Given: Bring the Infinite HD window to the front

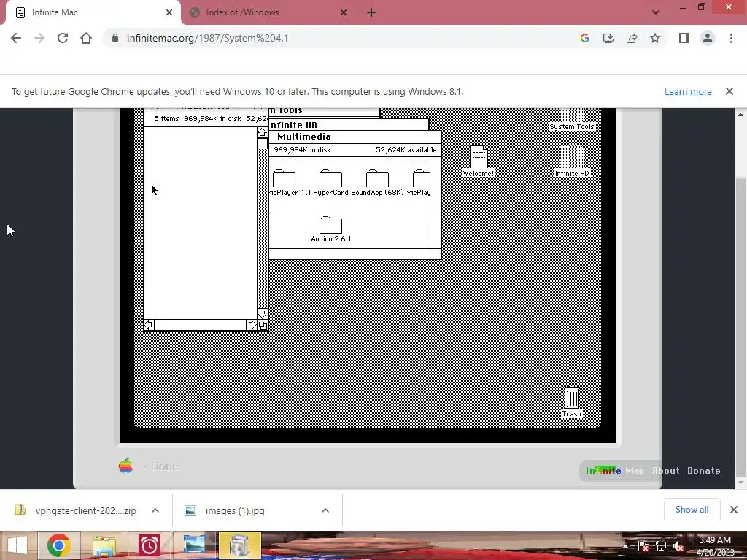Looking at the screenshot, I should click(x=348, y=125).
